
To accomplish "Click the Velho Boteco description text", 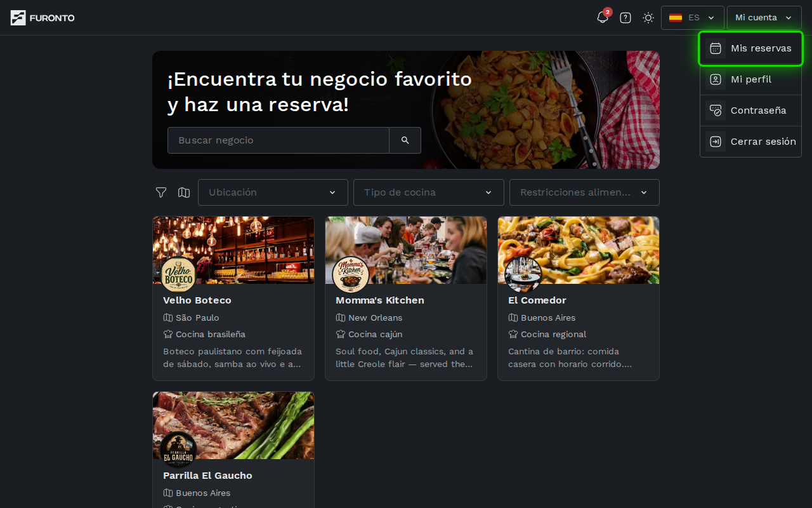I will pyautogui.click(x=233, y=358).
